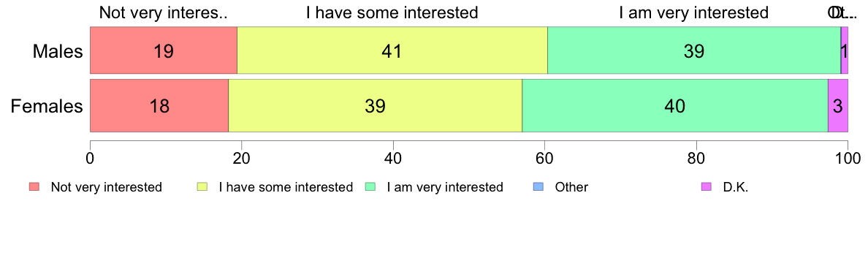The height and width of the screenshot is (269, 868).
Task: Click the 60 tick label on the axis
Action: (545, 159)
